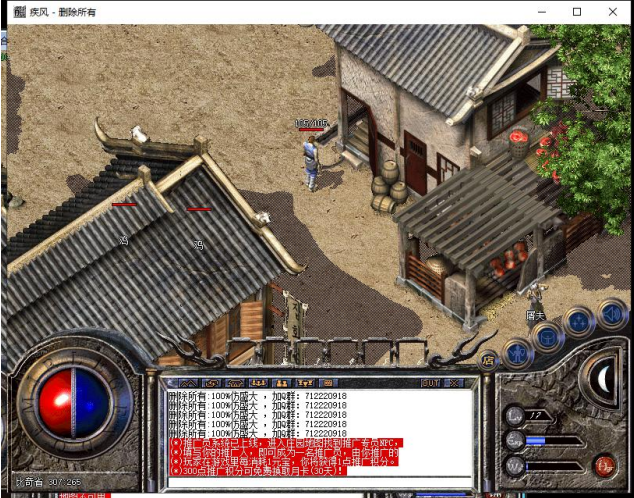Click the small box icon in chat toolbar
The height and width of the screenshot is (498, 634).
[328, 383]
